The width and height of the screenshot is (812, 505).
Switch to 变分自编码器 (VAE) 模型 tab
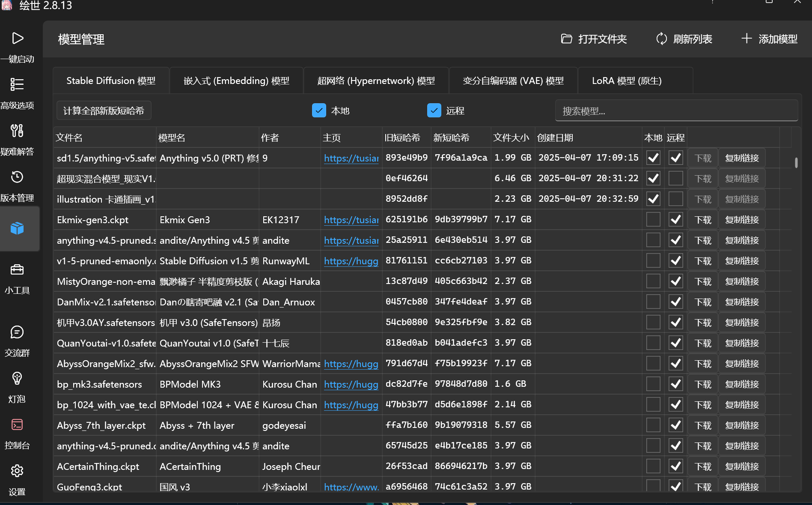513,81
